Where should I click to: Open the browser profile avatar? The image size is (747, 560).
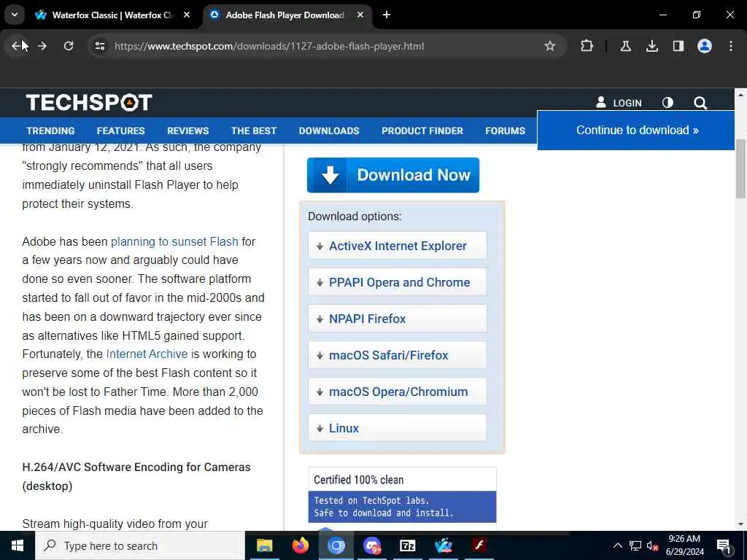704,46
